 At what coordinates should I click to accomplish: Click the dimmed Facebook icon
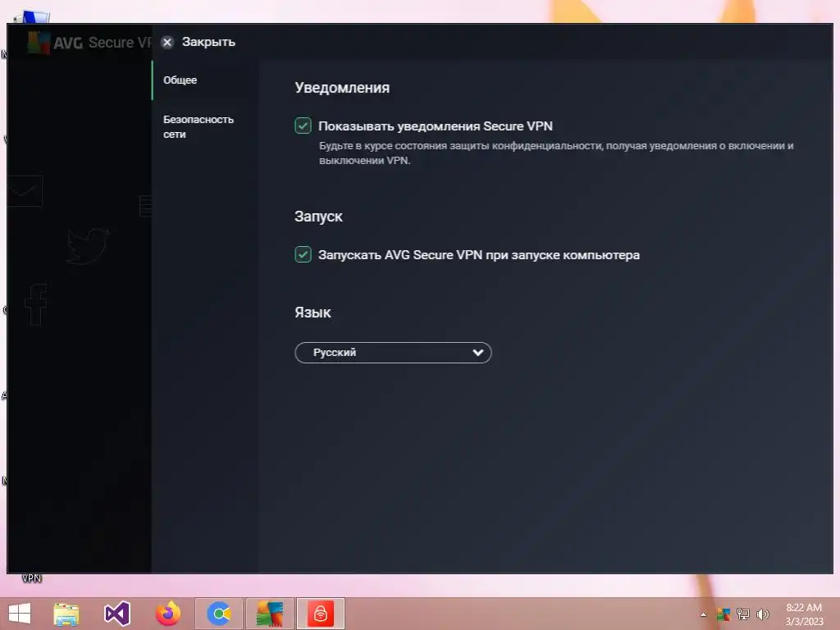(36, 304)
